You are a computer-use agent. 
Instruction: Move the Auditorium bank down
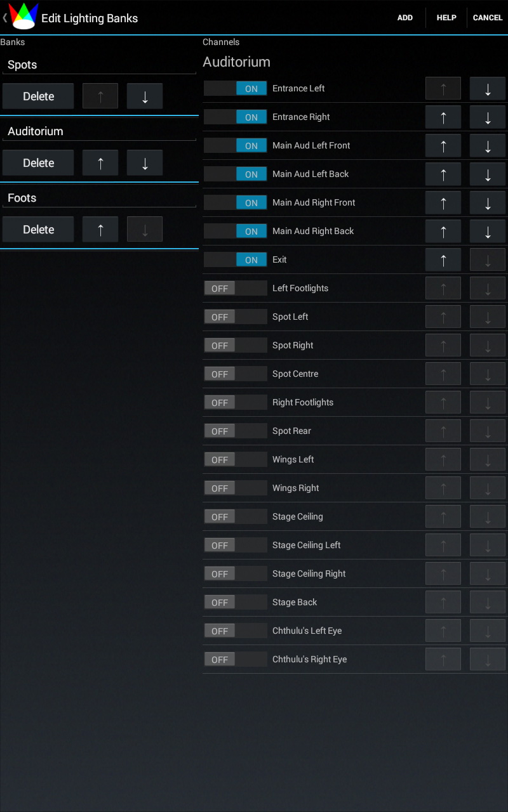click(x=144, y=162)
